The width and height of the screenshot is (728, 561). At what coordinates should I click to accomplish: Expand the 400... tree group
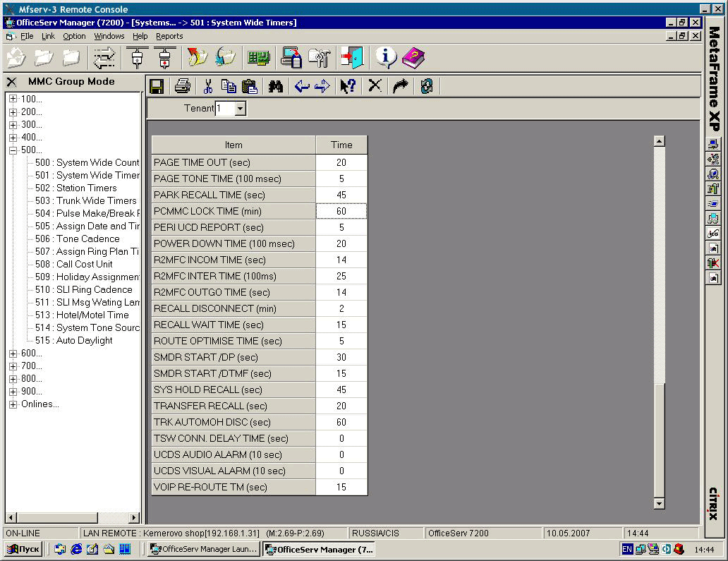tap(13, 138)
